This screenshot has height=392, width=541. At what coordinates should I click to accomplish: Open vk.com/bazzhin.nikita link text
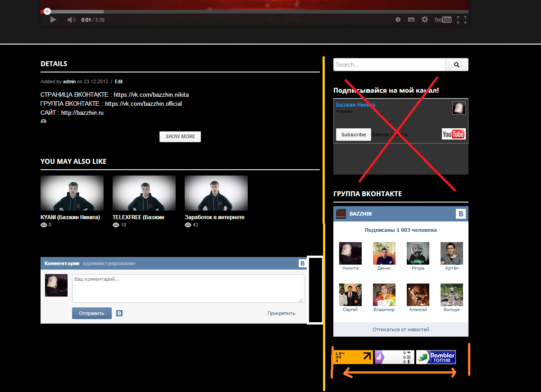click(x=151, y=95)
